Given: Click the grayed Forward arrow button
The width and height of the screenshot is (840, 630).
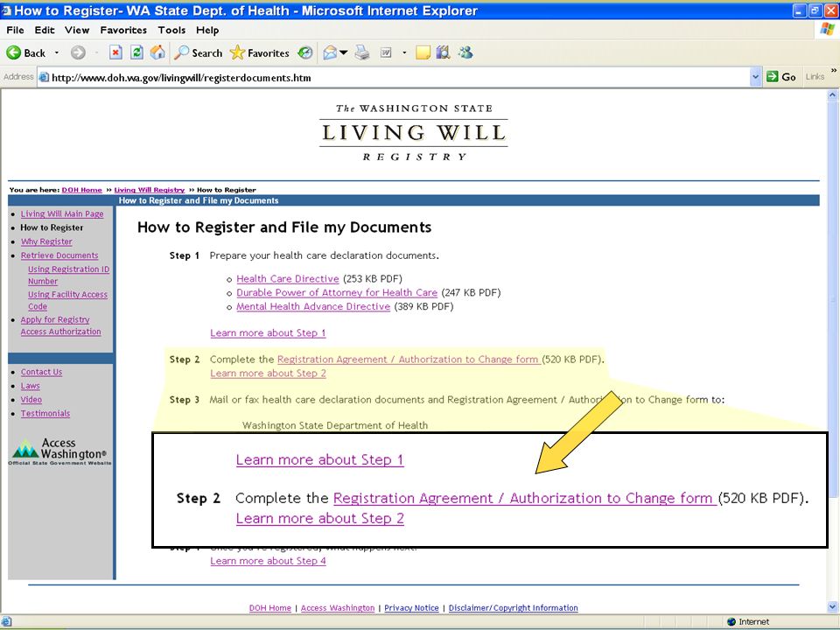Looking at the screenshot, I should (78, 52).
